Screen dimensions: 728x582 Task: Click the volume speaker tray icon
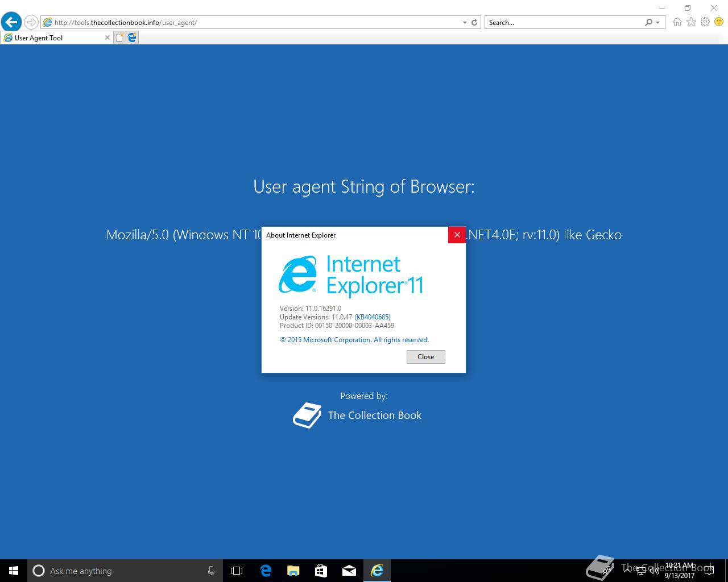coord(655,571)
